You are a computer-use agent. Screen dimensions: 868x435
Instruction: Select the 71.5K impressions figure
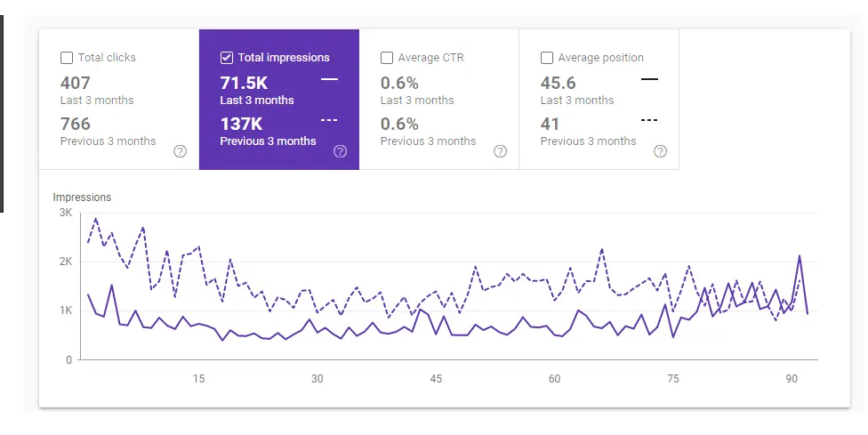tap(244, 83)
